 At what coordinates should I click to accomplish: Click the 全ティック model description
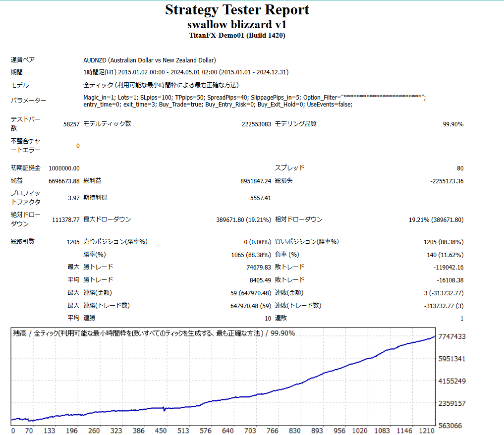pos(161,85)
